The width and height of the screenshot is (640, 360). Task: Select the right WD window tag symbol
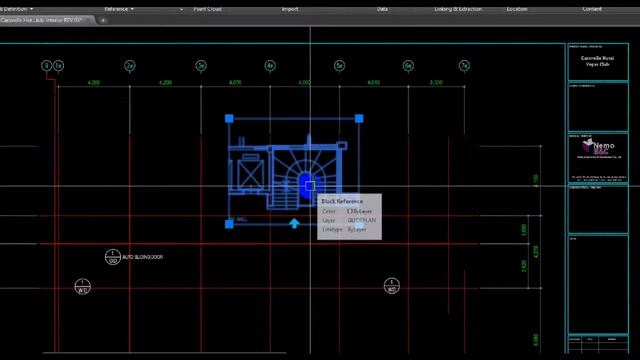391,286
